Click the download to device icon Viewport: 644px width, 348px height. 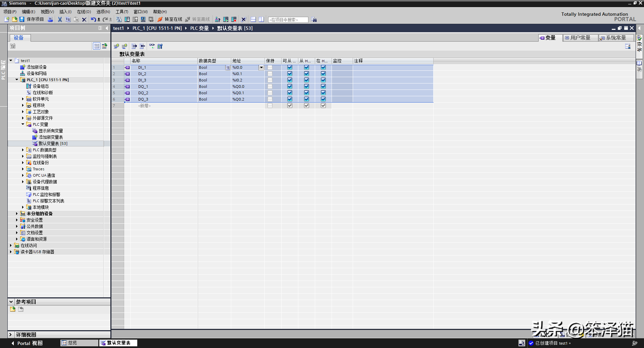coord(127,19)
